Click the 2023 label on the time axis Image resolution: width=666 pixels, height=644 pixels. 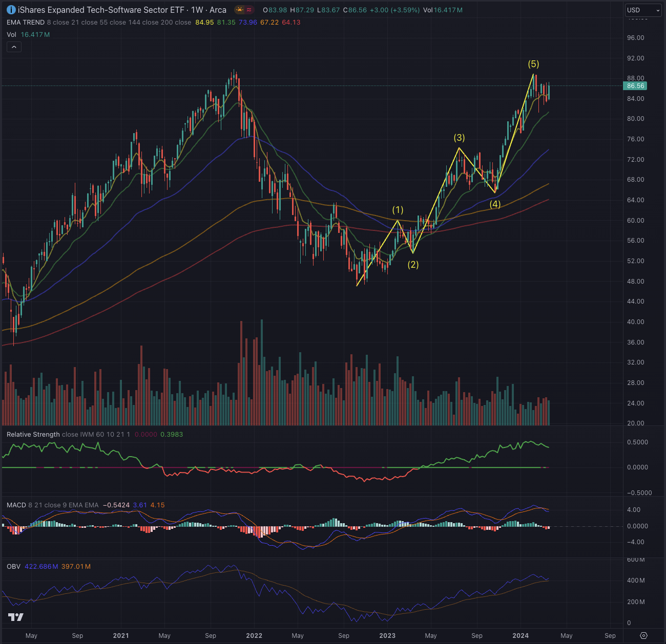pos(387,636)
